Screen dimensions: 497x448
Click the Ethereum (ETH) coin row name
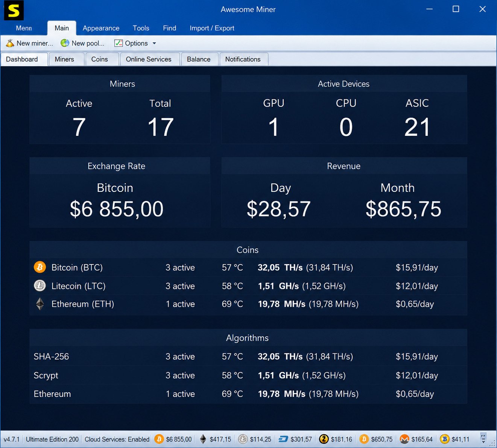pyautogui.click(x=83, y=304)
